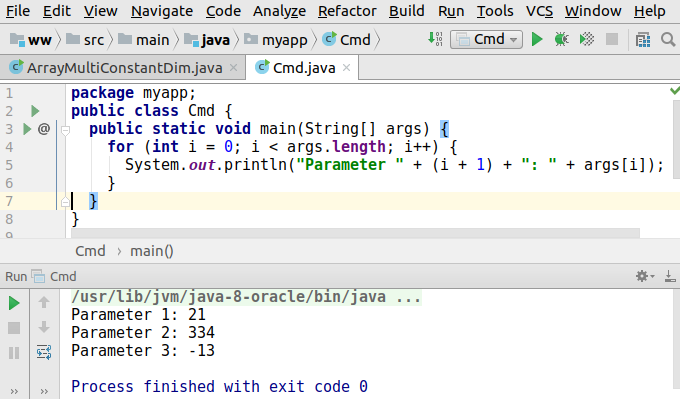The width and height of the screenshot is (680, 399).
Task: Click the Search Everywhere magnifier icon
Action: tap(668, 39)
